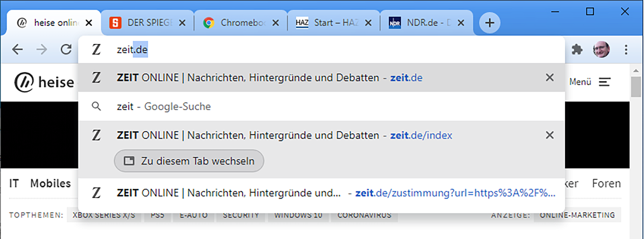
Task: Reload the current page
Action: (x=66, y=49)
